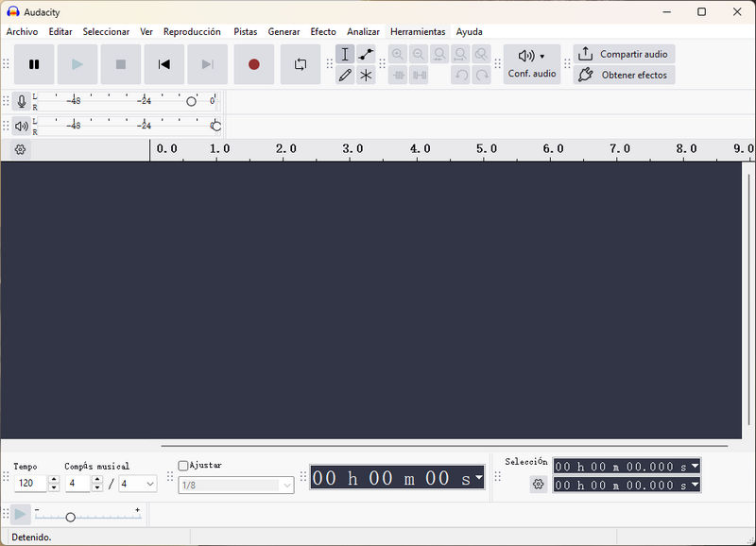Open timeline options gear icon
This screenshot has width=756, height=546.
(x=20, y=149)
